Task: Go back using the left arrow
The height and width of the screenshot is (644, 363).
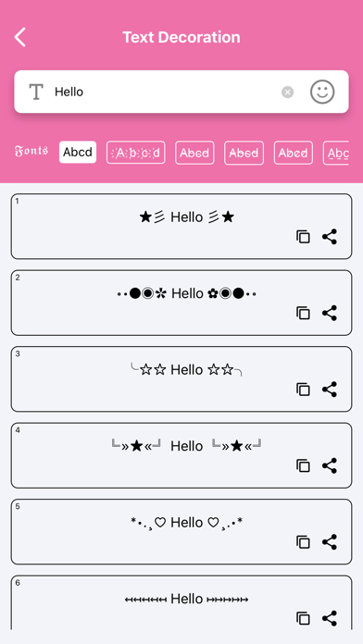Action: pos(19,37)
